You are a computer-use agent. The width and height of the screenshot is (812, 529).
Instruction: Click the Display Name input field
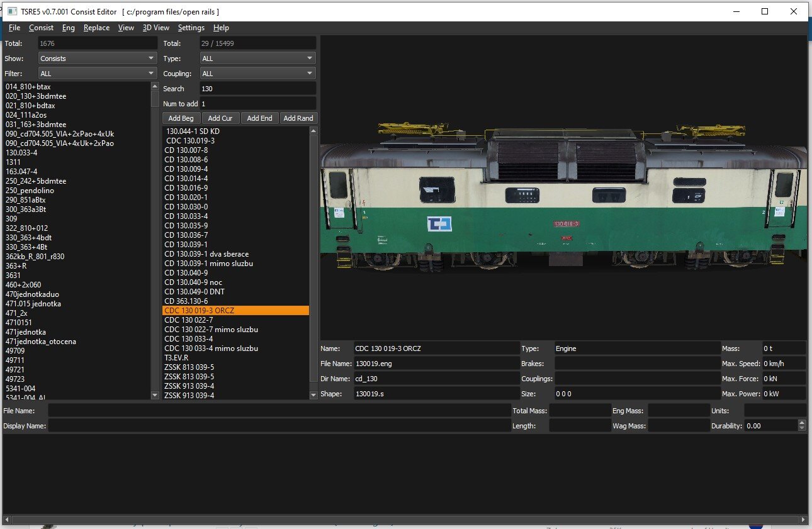point(279,426)
